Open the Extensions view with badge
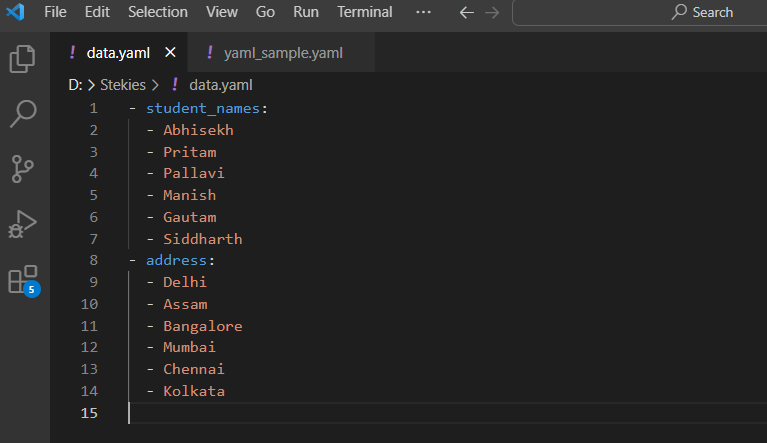This screenshot has width=767, height=443. tap(23, 279)
